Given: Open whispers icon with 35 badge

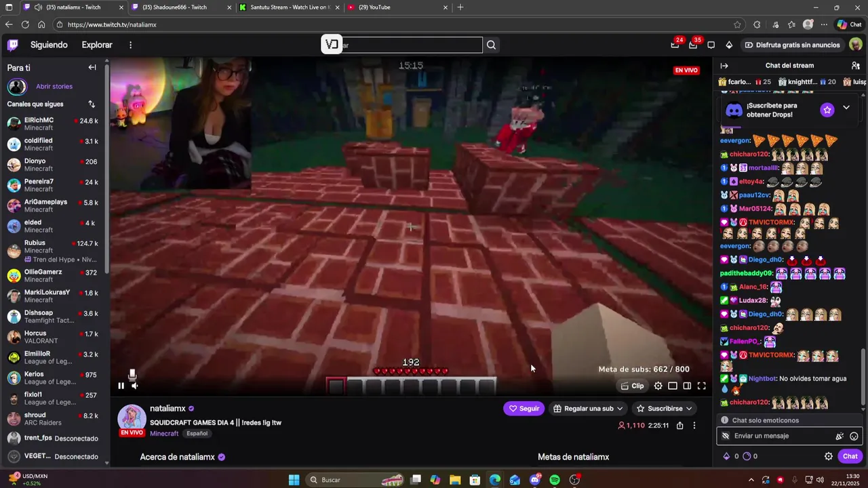Looking at the screenshot, I should pyautogui.click(x=693, y=45).
